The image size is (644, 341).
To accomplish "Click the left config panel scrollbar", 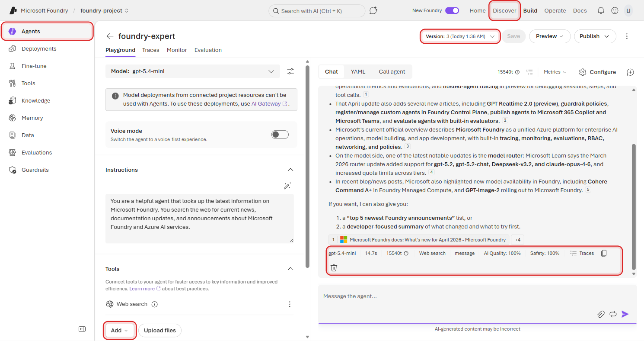I will click(307, 167).
